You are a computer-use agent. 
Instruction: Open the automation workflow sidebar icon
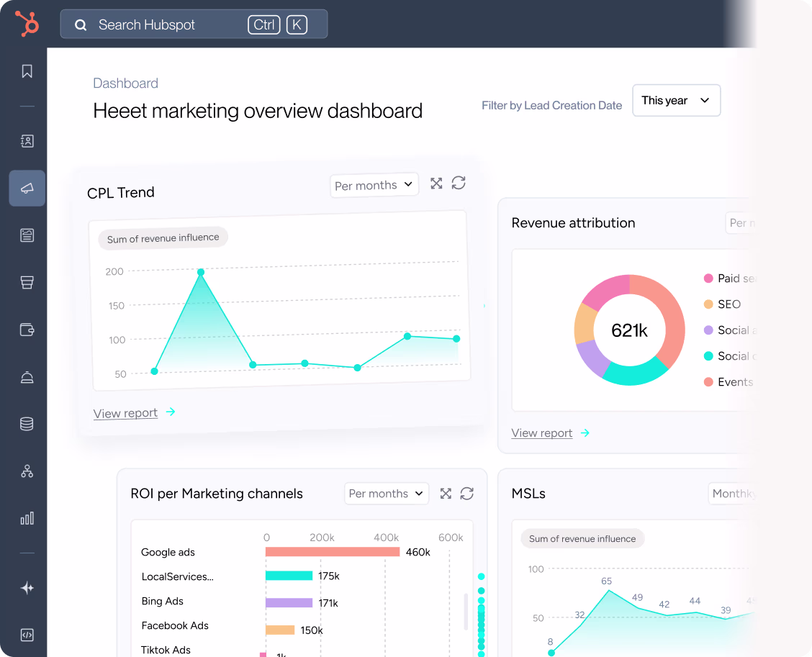tap(27, 471)
